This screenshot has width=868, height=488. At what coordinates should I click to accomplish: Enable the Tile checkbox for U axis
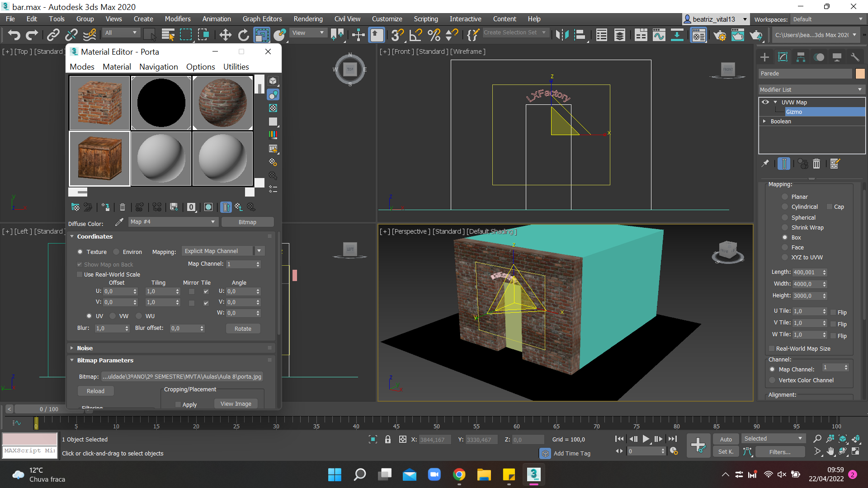tap(205, 291)
